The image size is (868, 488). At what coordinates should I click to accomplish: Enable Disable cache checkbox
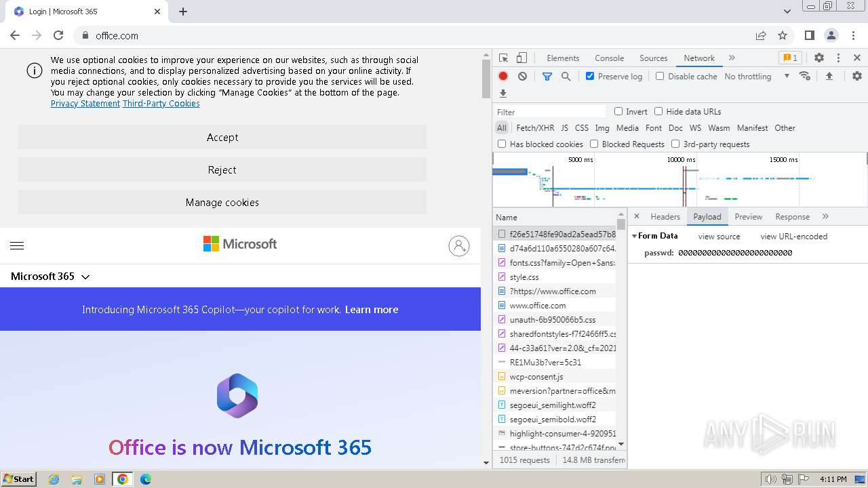[660, 76]
